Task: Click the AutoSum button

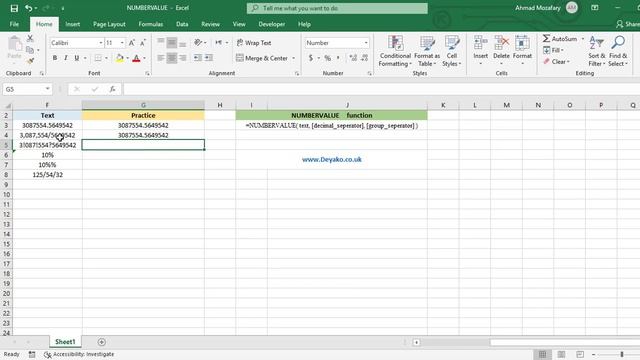Action: click(x=560, y=39)
